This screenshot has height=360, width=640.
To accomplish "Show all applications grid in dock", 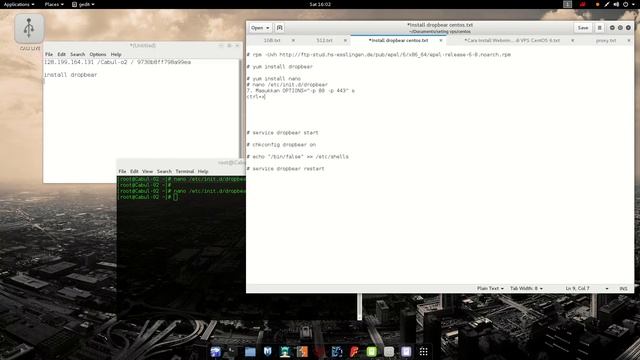I will click(x=423, y=351).
